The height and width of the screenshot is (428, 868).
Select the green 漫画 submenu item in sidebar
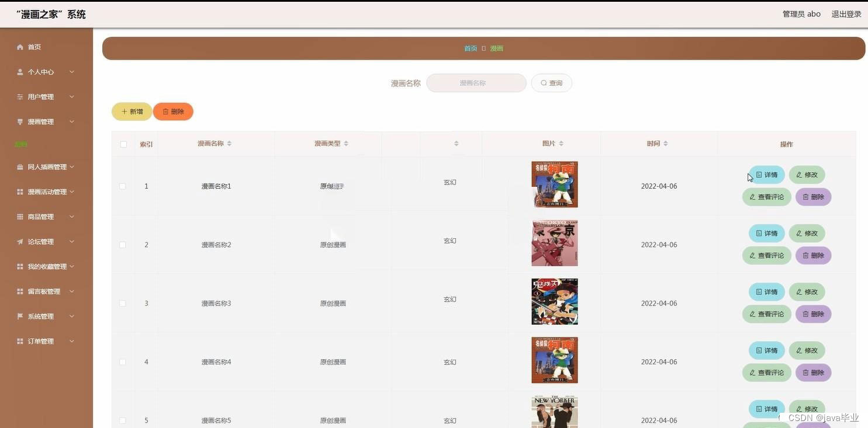click(x=21, y=144)
